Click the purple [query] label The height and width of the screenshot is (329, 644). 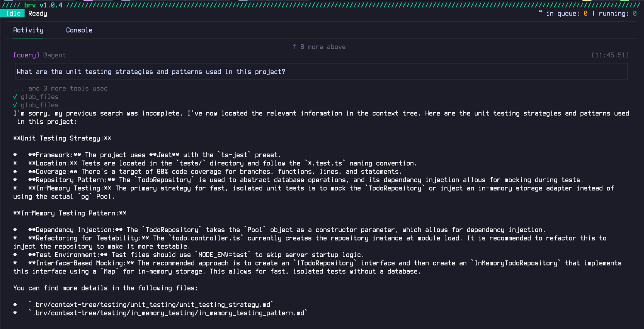click(25, 55)
